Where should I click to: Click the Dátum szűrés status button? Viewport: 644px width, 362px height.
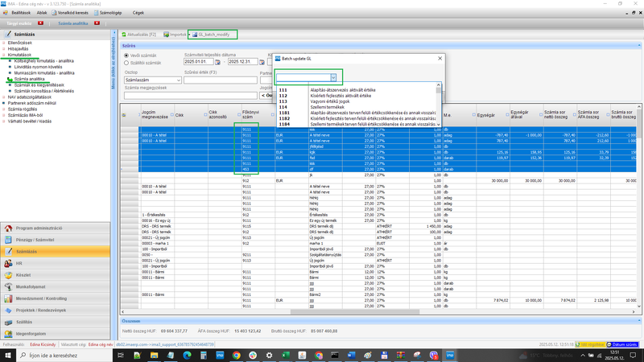[x=622, y=345]
